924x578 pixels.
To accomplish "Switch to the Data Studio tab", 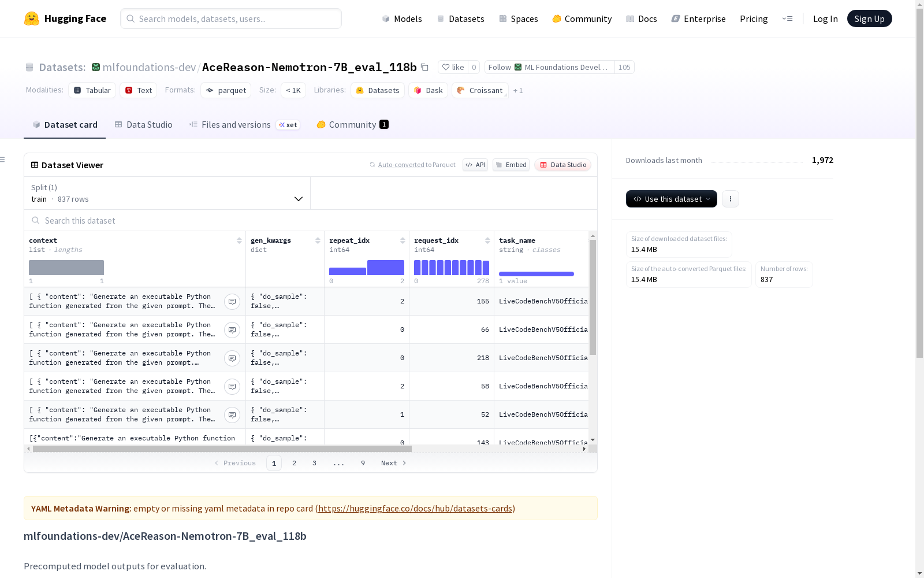I will 144,125.
